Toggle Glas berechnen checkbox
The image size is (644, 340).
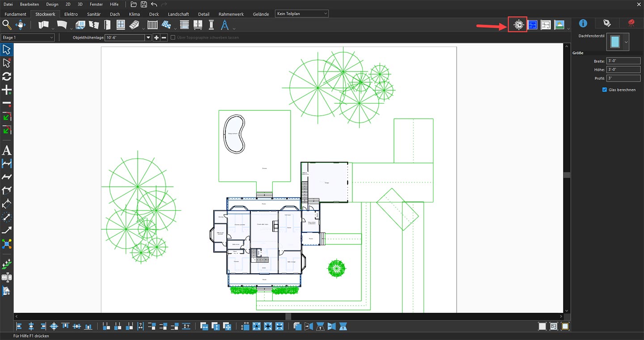[x=605, y=90]
